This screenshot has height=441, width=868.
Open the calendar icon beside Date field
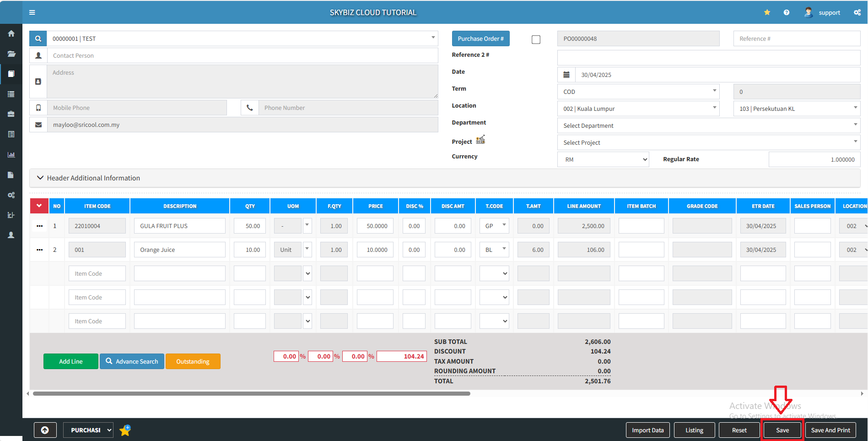coord(566,75)
